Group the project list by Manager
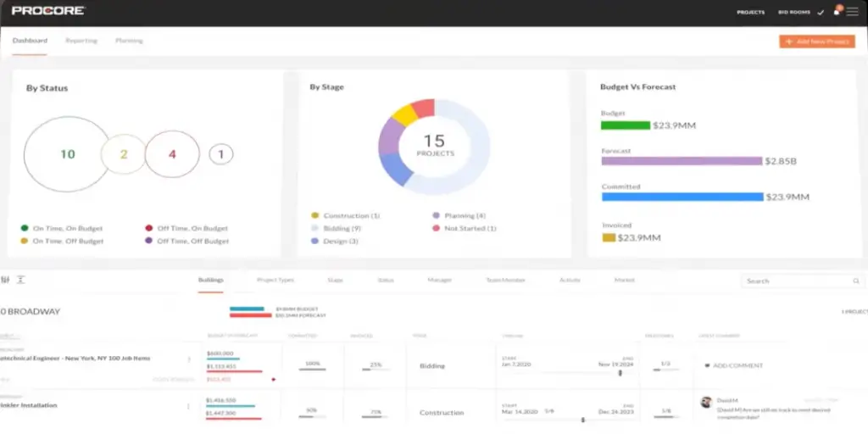The image size is (868, 434). pos(440,280)
